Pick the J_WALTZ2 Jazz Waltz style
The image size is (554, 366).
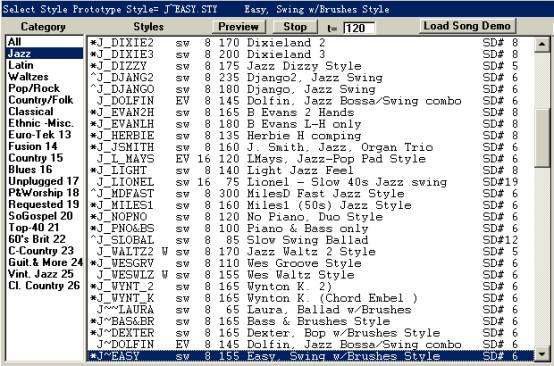click(x=310, y=252)
